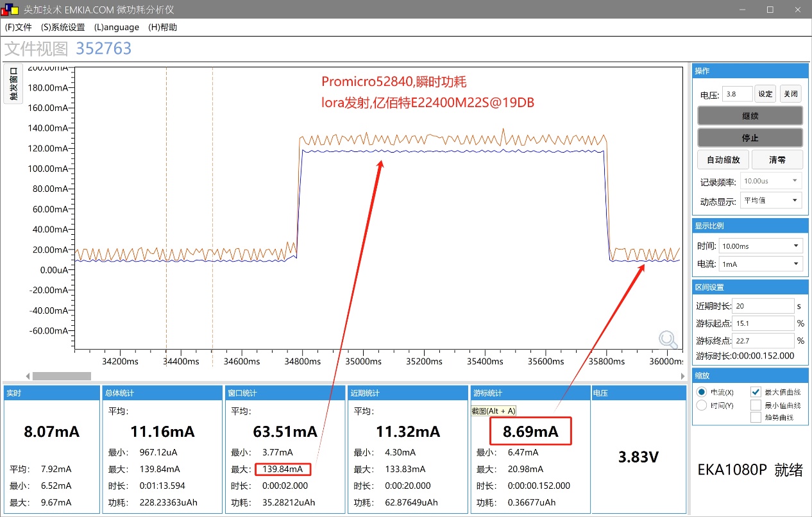The height and width of the screenshot is (517, 812).
Task: Click the 继续 continue button
Action: coord(749,115)
